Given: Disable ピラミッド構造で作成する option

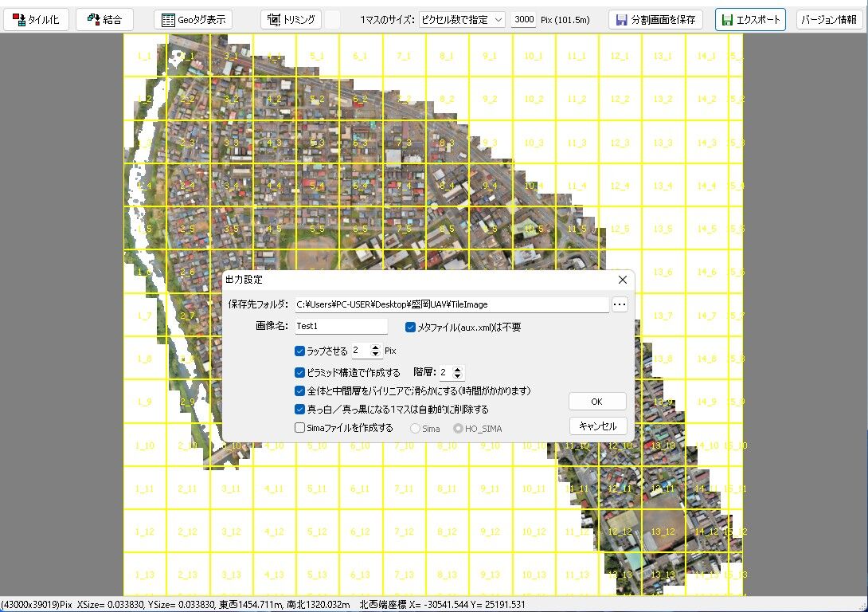Looking at the screenshot, I should point(300,372).
